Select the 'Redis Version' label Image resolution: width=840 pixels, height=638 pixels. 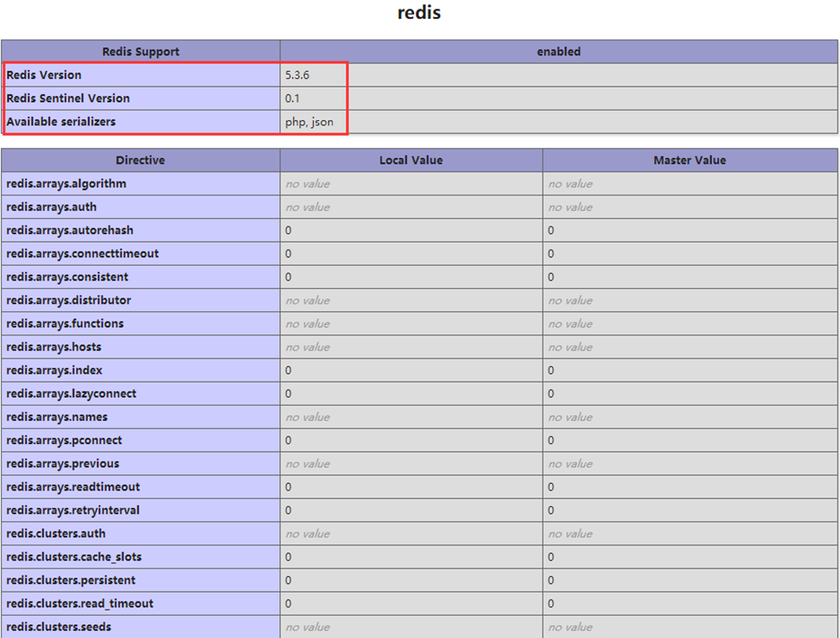(44, 75)
